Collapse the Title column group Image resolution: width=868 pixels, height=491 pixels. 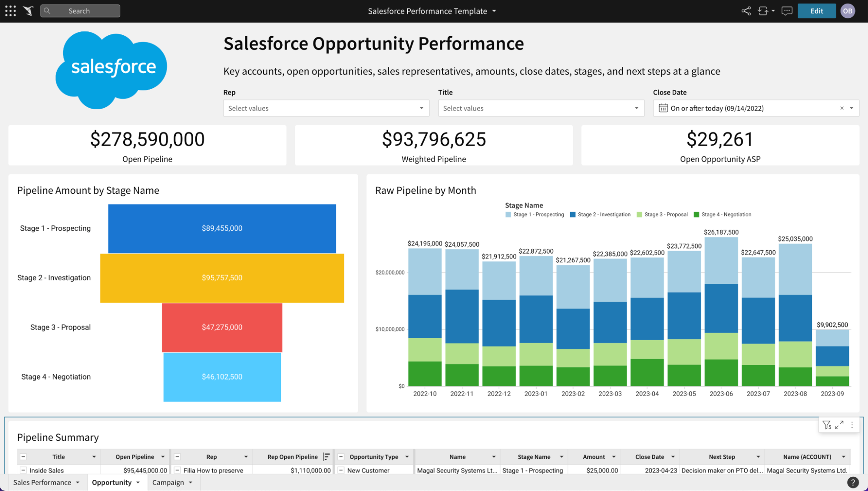tap(23, 457)
